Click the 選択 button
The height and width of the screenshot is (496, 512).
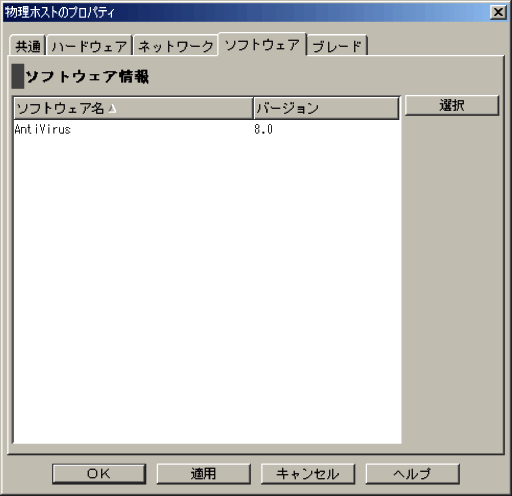452,105
